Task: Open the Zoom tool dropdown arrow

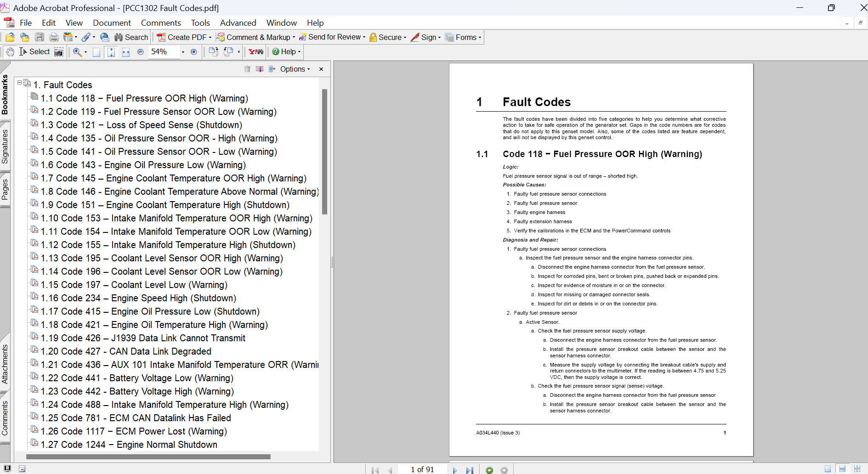Action: coord(85,52)
